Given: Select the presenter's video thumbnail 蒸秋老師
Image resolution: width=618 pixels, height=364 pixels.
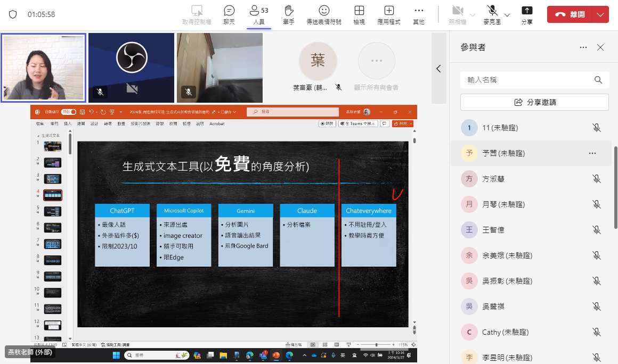Looking at the screenshot, I should point(43,68).
